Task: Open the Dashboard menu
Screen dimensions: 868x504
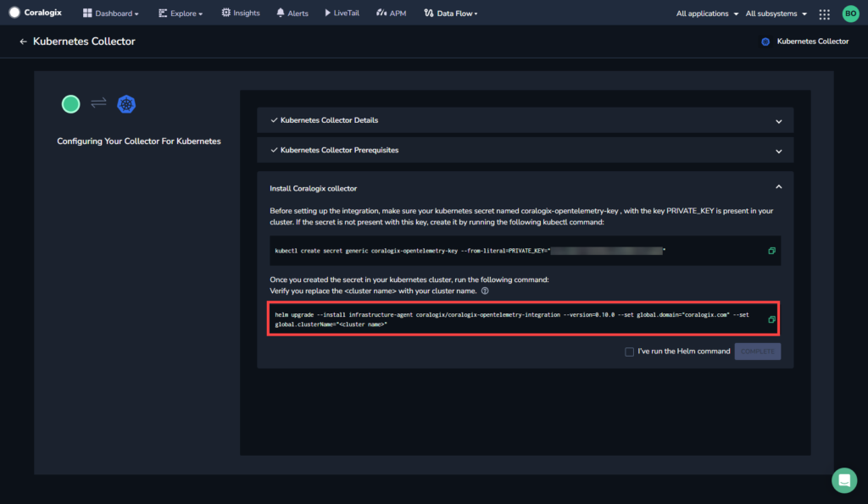Action: point(111,14)
